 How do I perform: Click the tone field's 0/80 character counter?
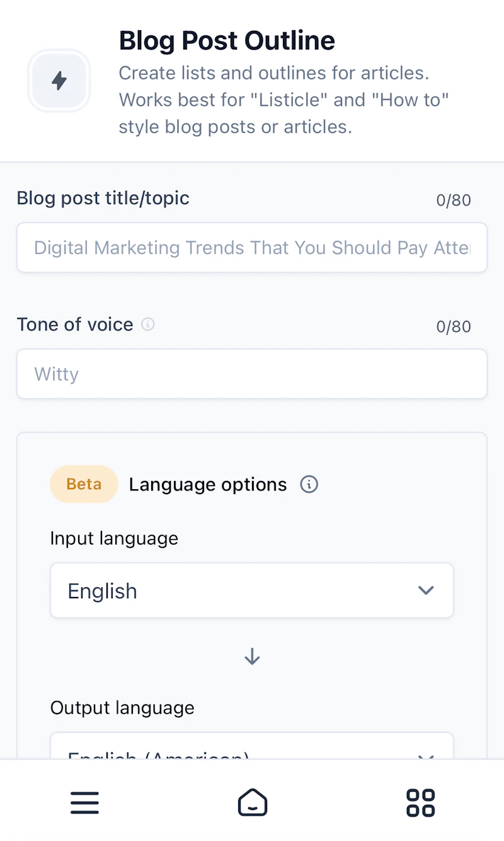453,327
